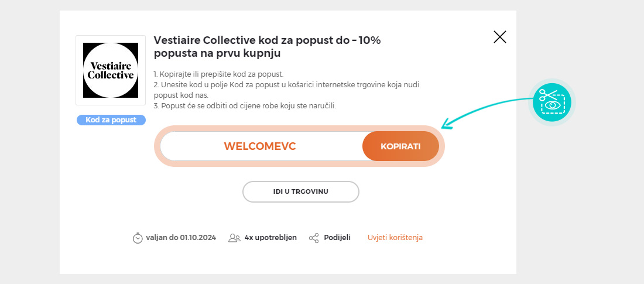This screenshot has height=284, width=644.
Task: Click the people usage count icon
Action: point(234,238)
